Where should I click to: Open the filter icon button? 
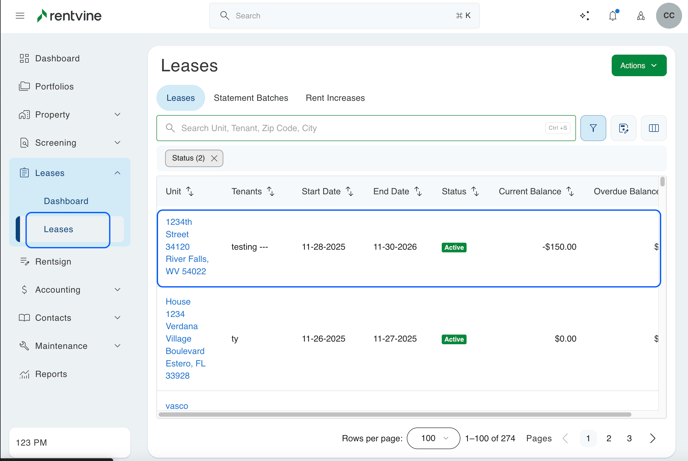click(593, 128)
